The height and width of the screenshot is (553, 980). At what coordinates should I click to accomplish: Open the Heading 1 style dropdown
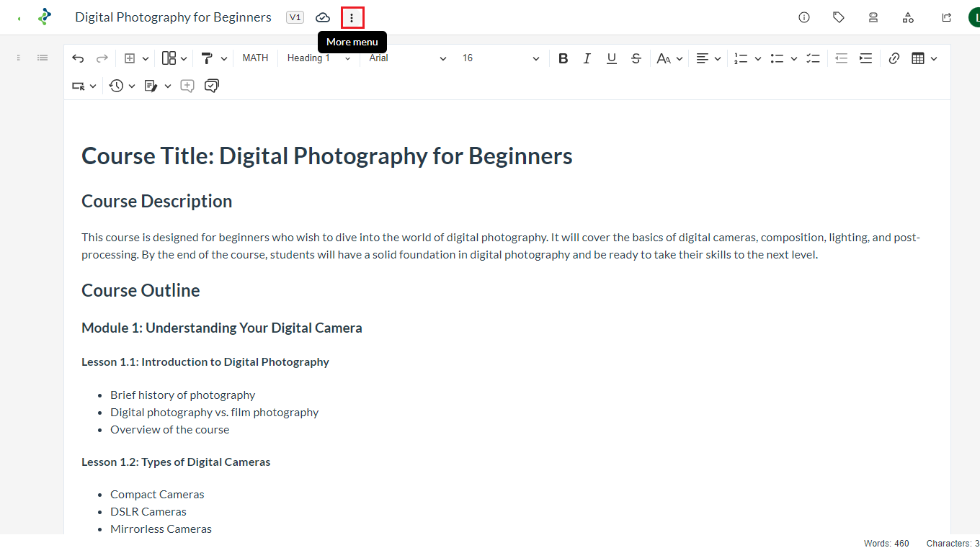(318, 58)
